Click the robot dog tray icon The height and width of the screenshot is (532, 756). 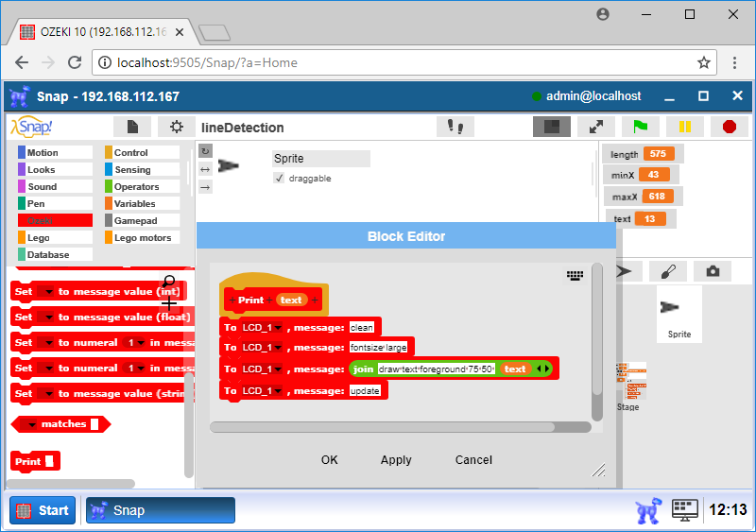pyautogui.click(x=647, y=510)
